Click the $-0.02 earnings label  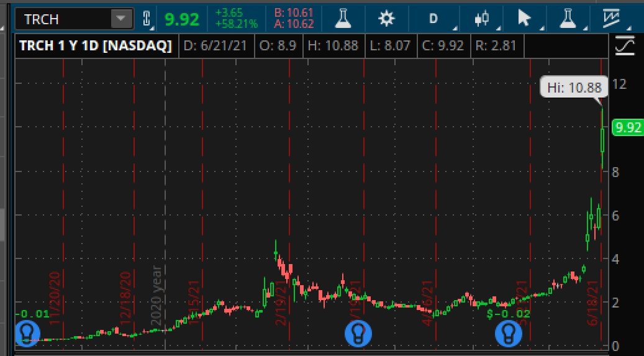(x=509, y=314)
